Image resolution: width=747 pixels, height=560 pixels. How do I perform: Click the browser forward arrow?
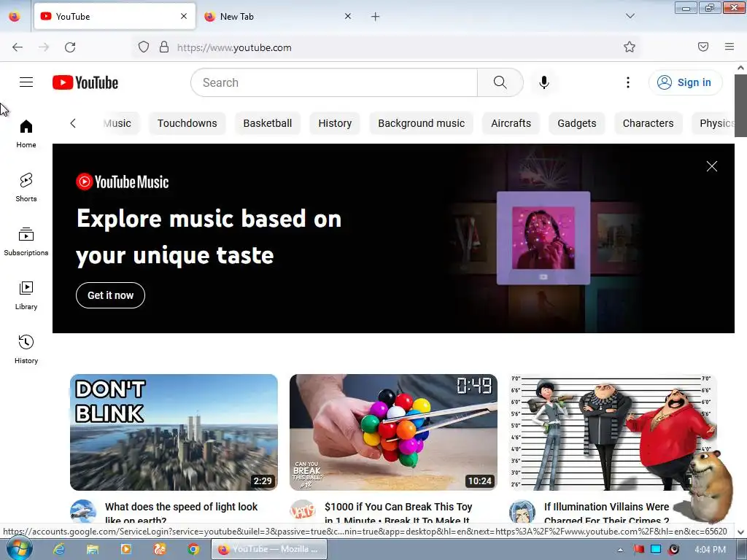44,47
